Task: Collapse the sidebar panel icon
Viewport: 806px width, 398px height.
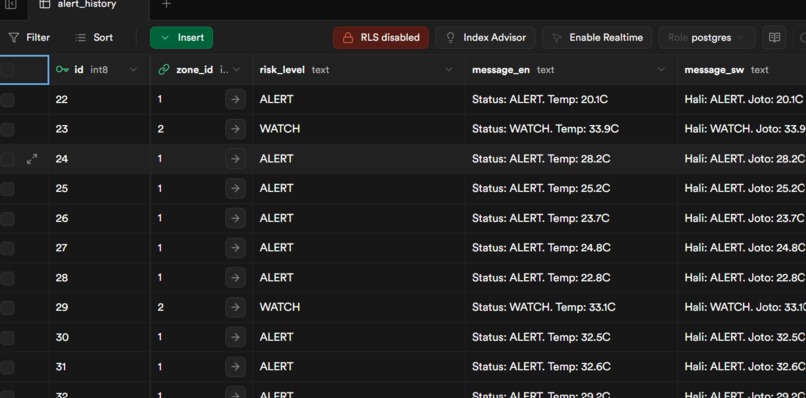Action: click(x=10, y=4)
